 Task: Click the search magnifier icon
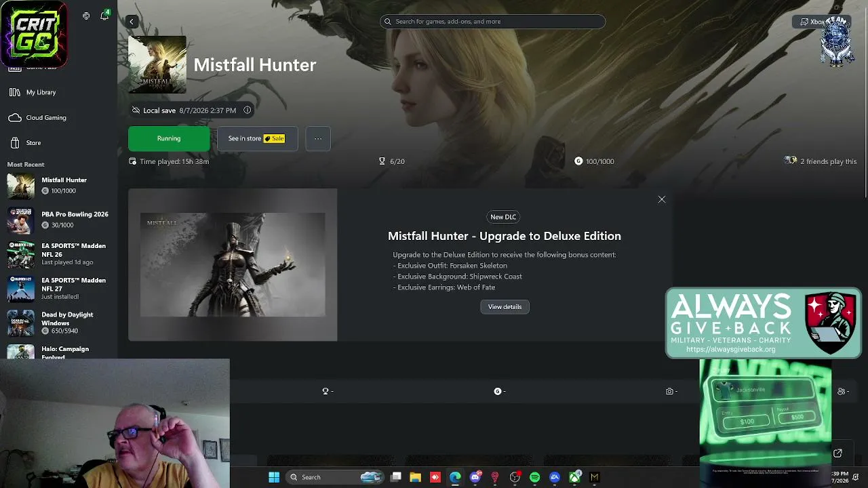(x=388, y=22)
